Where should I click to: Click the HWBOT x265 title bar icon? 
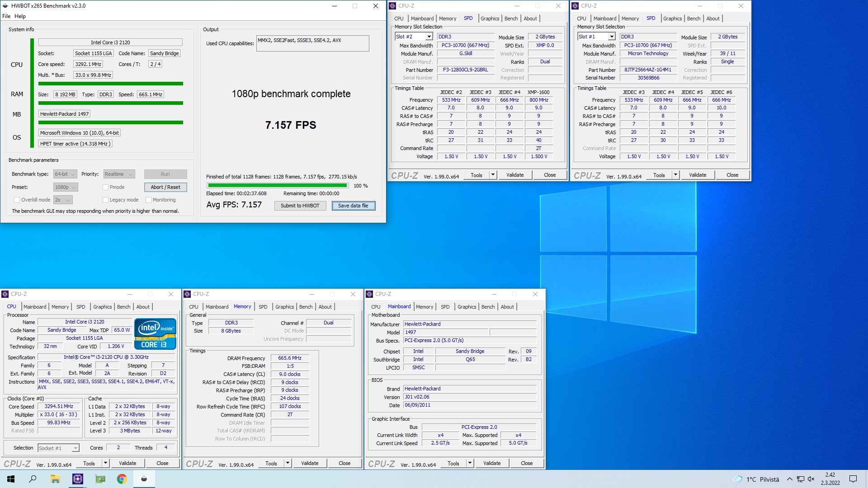(x=5, y=6)
